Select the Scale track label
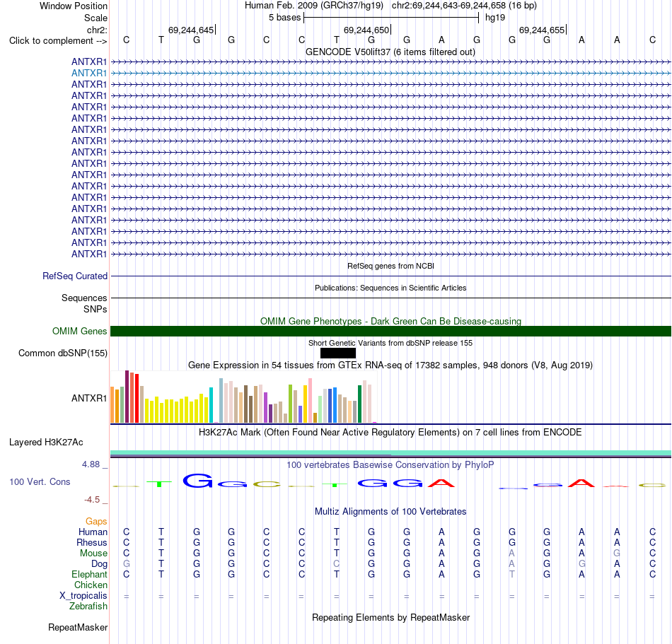 (x=95, y=18)
